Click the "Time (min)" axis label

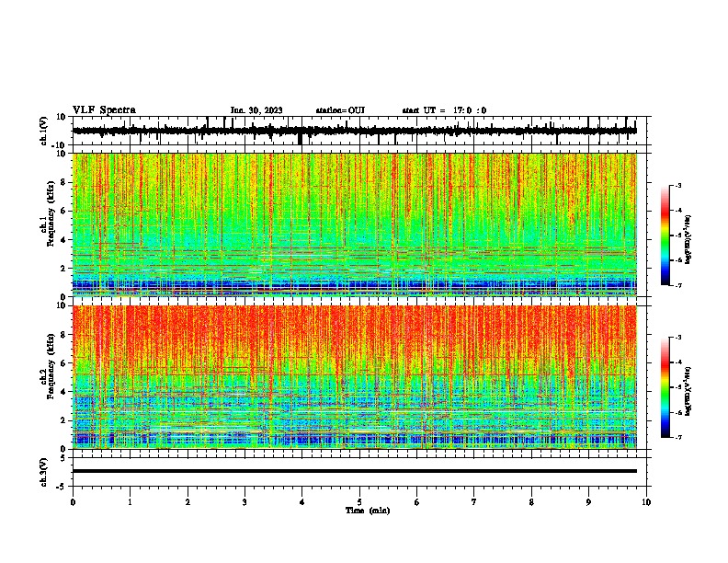[x=368, y=511]
